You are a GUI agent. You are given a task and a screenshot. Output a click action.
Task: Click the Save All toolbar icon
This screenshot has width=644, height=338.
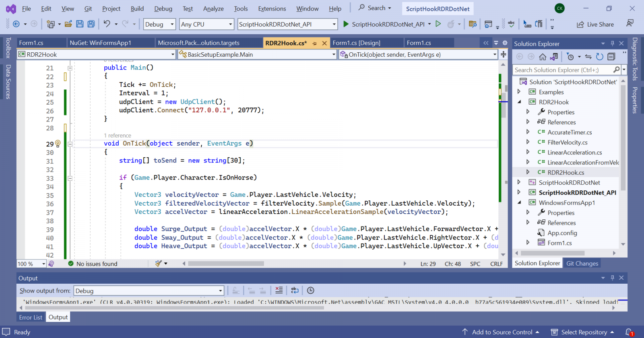(x=91, y=24)
